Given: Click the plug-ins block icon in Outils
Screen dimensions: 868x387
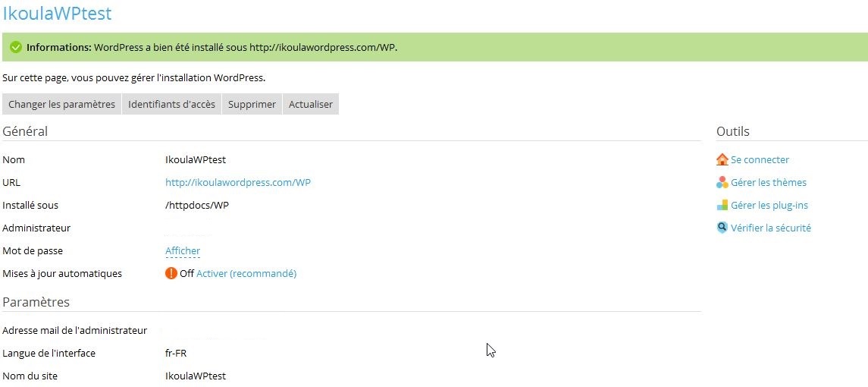Looking at the screenshot, I should click(x=722, y=205).
